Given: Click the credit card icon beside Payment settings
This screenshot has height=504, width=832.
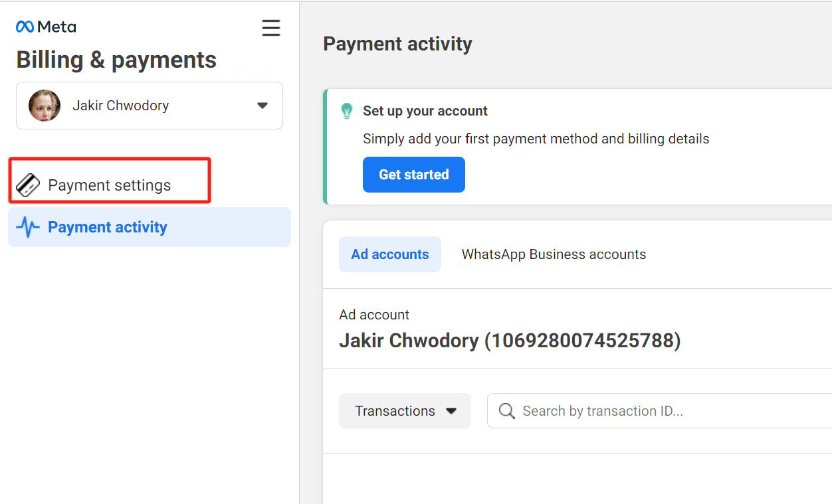Looking at the screenshot, I should [28, 185].
